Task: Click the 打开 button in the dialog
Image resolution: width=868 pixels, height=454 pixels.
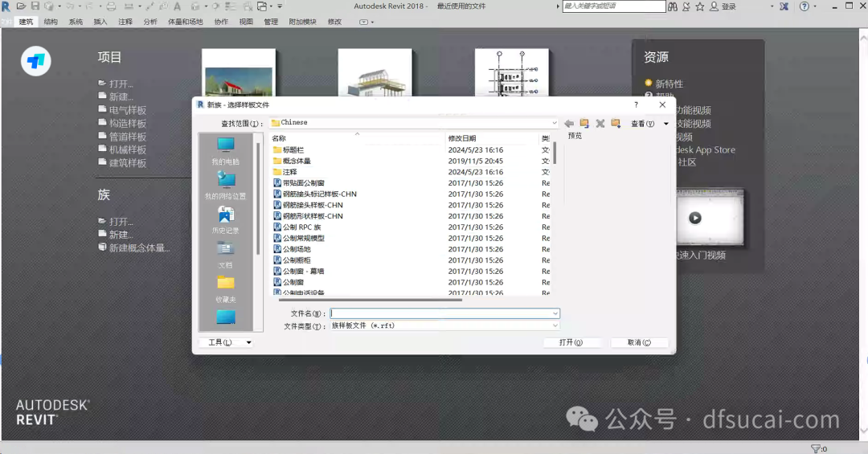Action: 571,342
